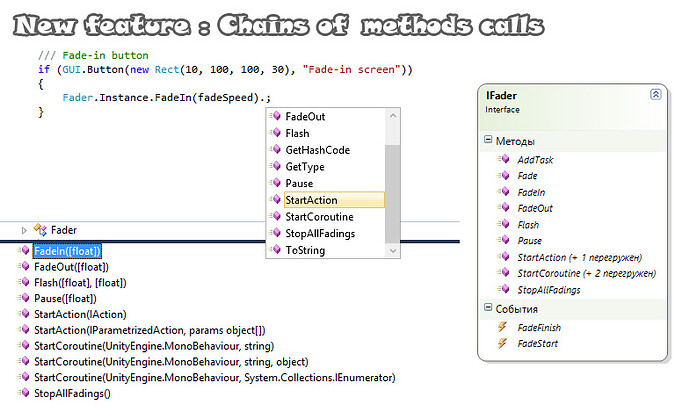Click the method icon beside Fade in diagram
The height and width of the screenshot is (419, 690).
[504, 175]
